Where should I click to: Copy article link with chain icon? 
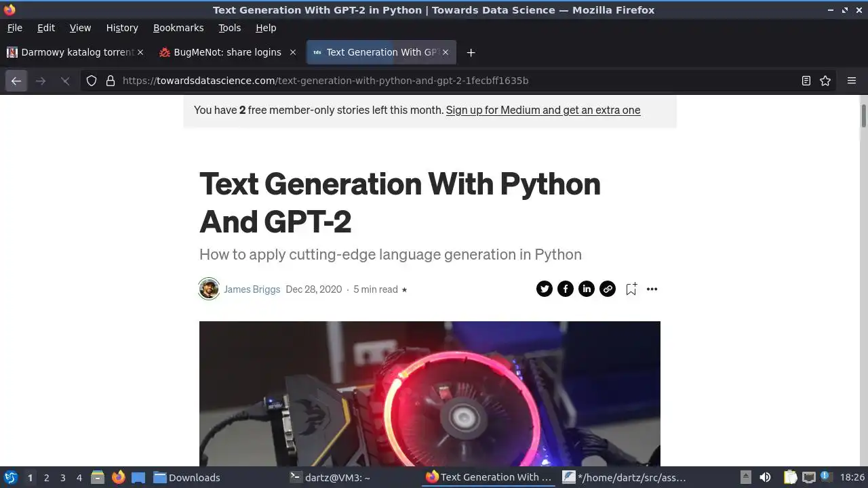[607, 289]
